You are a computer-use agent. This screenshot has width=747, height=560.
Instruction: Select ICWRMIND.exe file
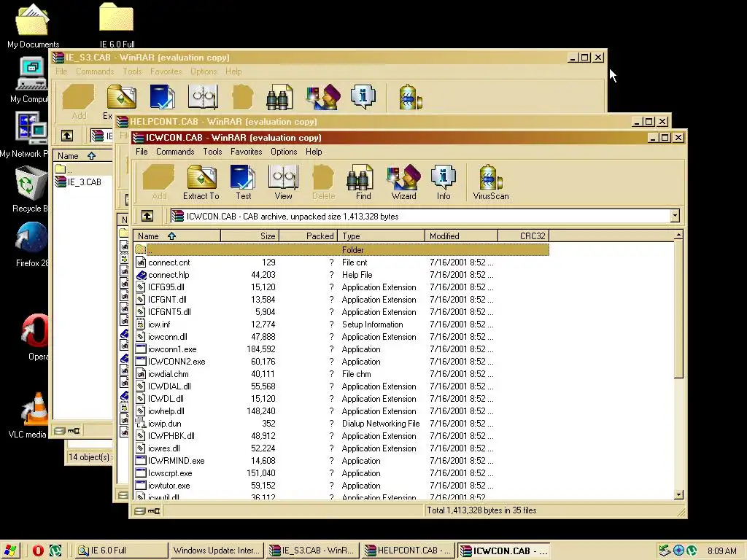point(341,461)
